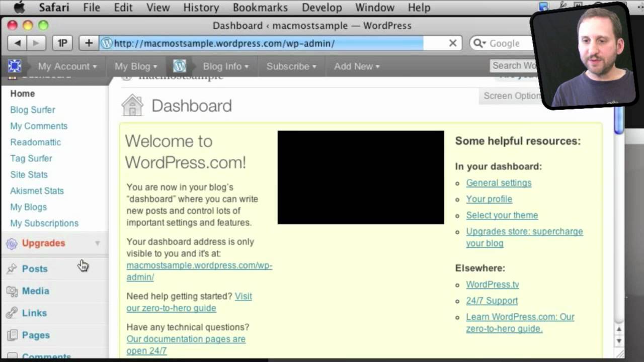Image resolution: width=644 pixels, height=362 pixels.
Task: Open the 24/7 Support link
Action: pos(492,300)
